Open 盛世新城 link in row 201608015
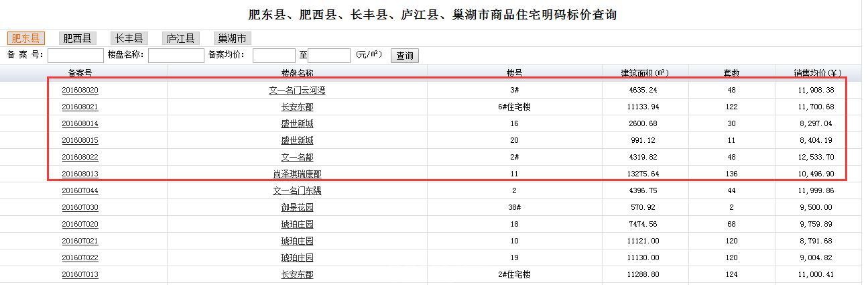 pyautogui.click(x=297, y=141)
